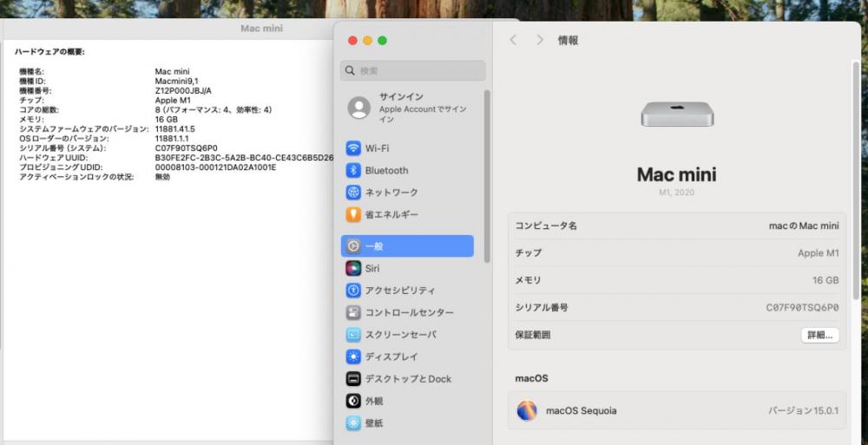
Task: Open the Siri icon in sidebar
Action: coord(353,268)
